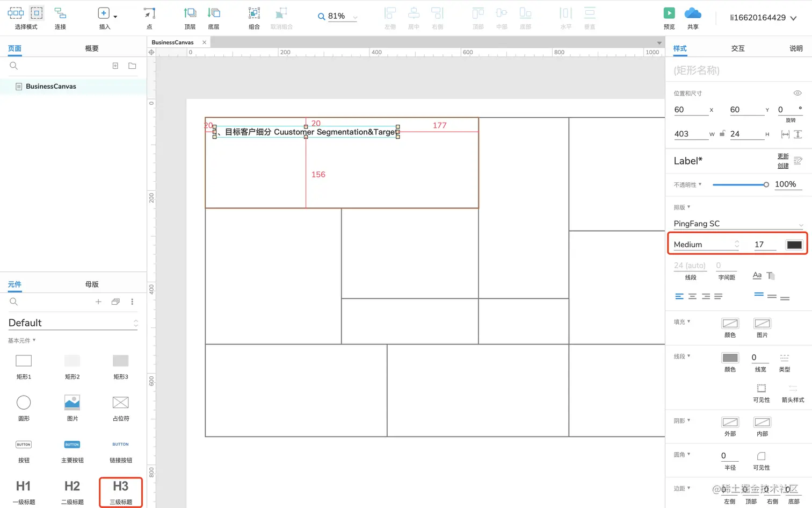Click the opacity slider handle

(x=766, y=184)
